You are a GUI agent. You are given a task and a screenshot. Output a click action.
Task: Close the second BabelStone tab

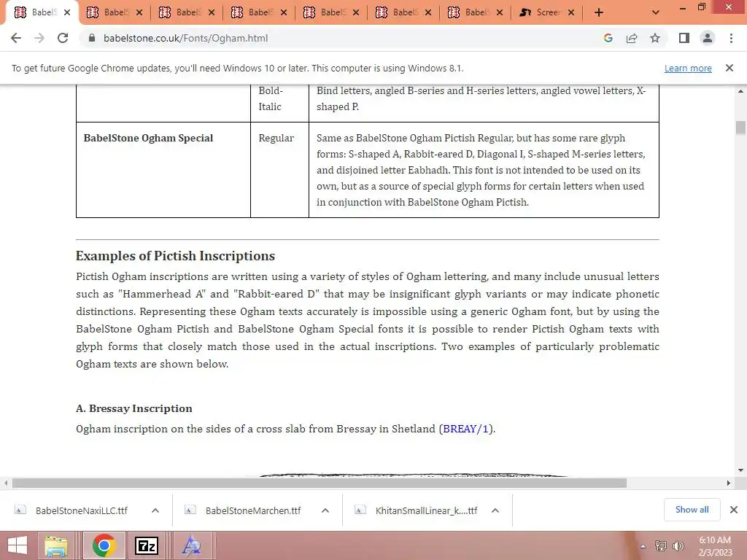139,12
